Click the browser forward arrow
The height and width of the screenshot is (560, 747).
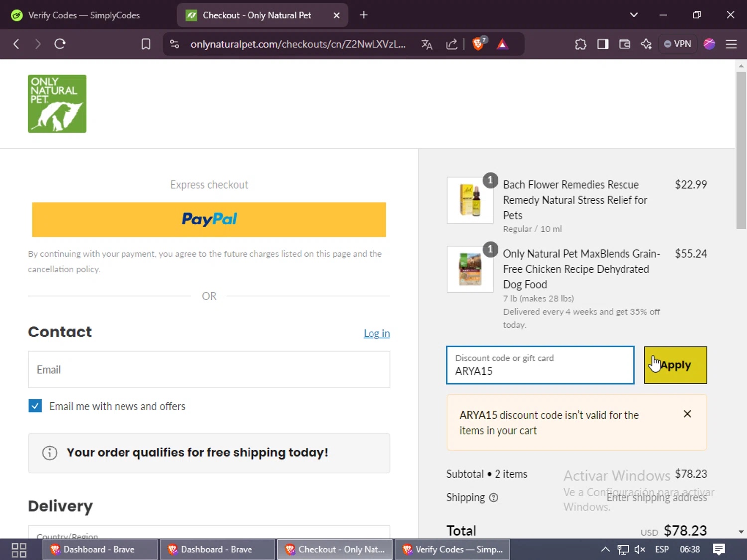(x=38, y=44)
